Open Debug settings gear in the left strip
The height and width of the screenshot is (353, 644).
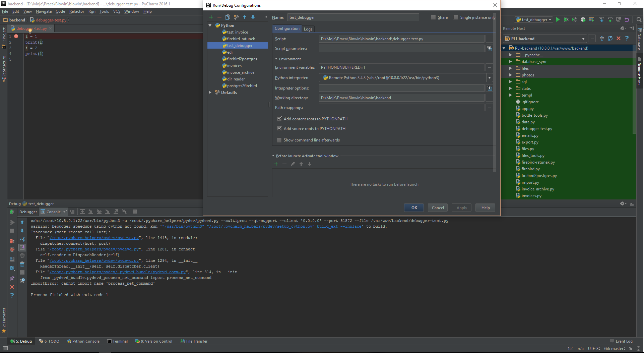(x=12, y=268)
